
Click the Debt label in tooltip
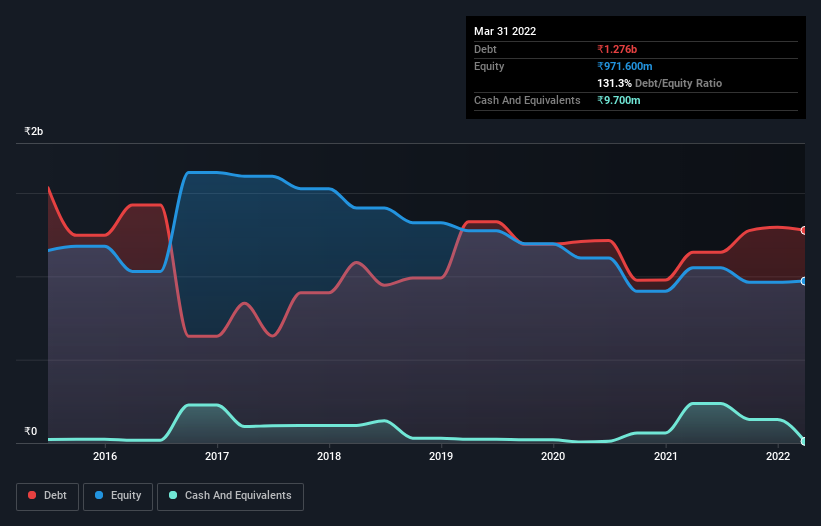[485, 49]
